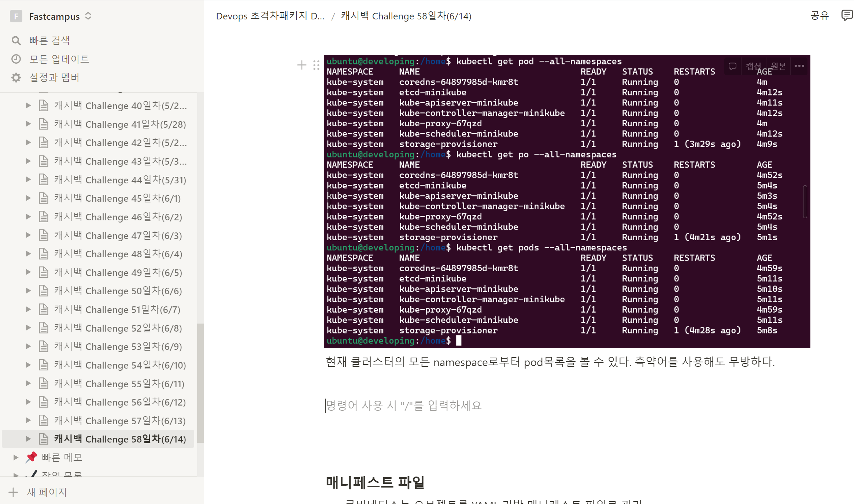Open the three-dot image options menu
Viewport: 854px width, 504px height.
799,66
